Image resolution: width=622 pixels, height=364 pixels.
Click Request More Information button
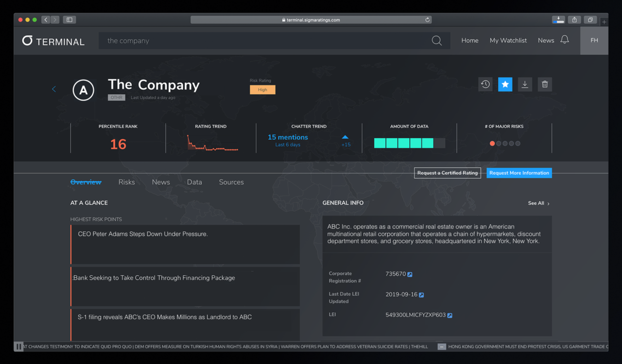click(519, 173)
